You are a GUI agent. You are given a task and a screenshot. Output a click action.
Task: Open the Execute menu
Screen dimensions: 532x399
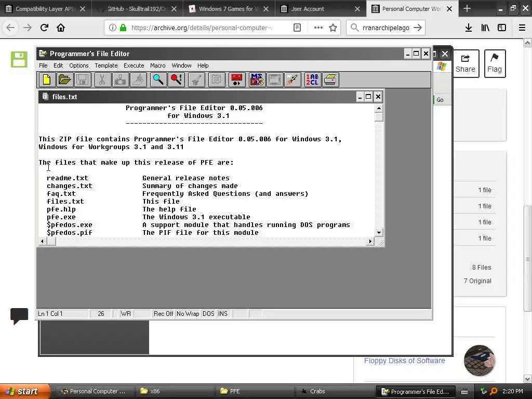coord(134,65)
